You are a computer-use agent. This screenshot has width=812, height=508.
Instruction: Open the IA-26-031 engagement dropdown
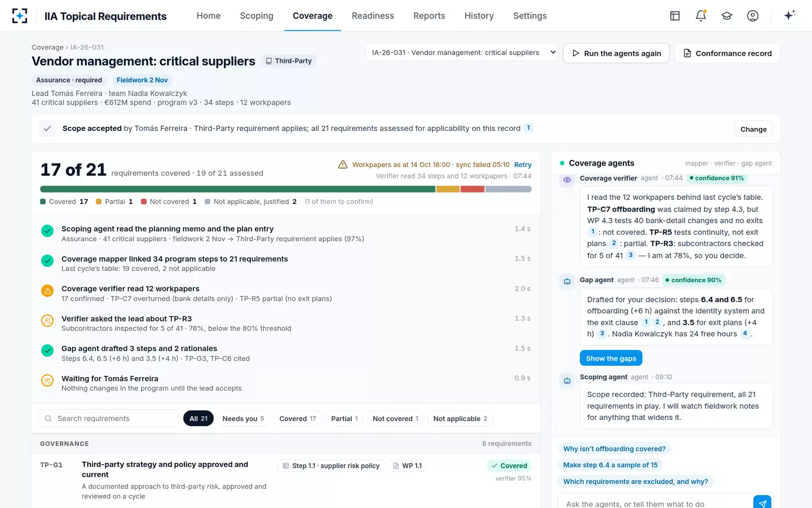462,52
